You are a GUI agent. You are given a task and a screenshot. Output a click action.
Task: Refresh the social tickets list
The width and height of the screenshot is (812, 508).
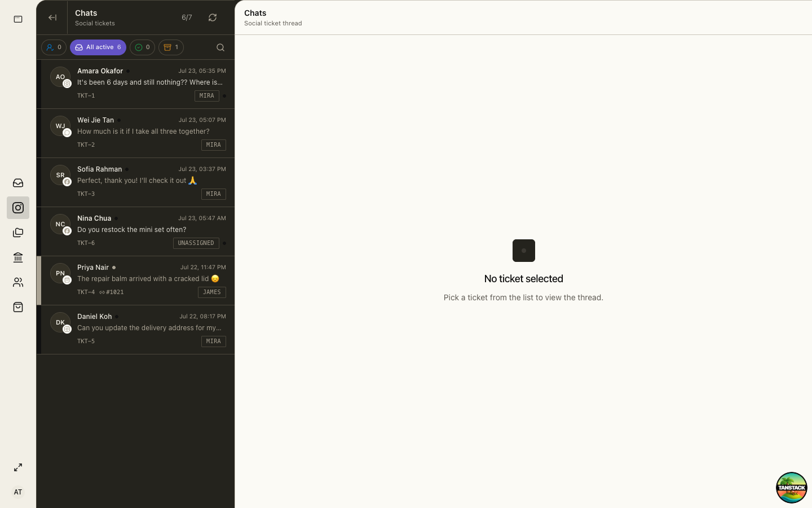[213, 17]
